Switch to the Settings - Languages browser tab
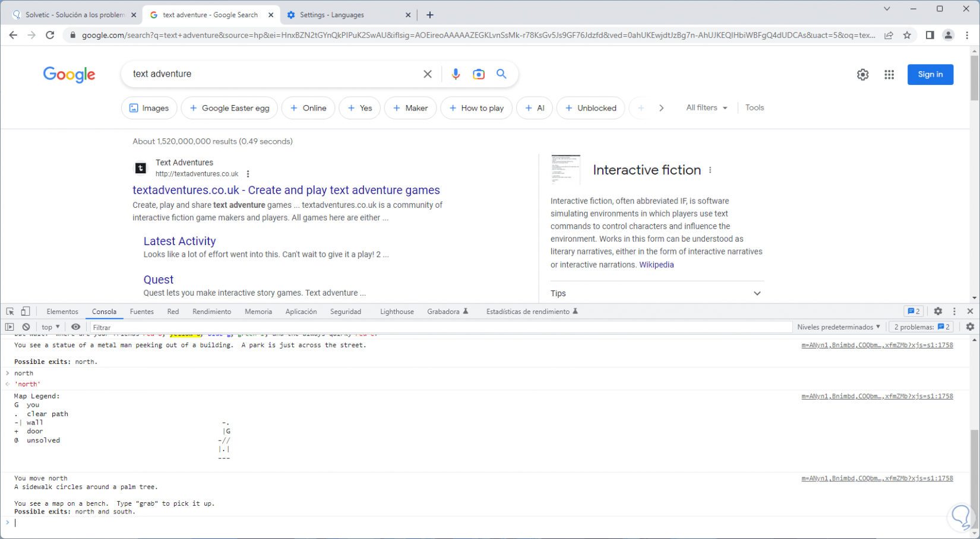This screenshot has width=980, height=539. tap(349, 15)
